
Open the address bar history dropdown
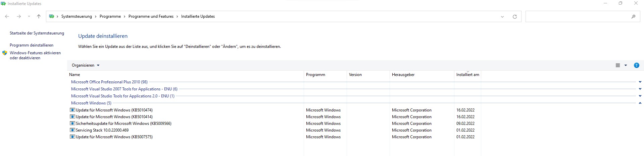[x=502, y=17]
